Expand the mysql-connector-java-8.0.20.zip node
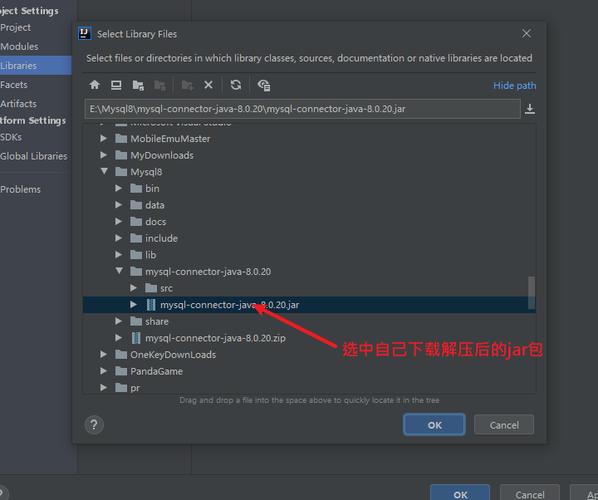 pos(119,338)
